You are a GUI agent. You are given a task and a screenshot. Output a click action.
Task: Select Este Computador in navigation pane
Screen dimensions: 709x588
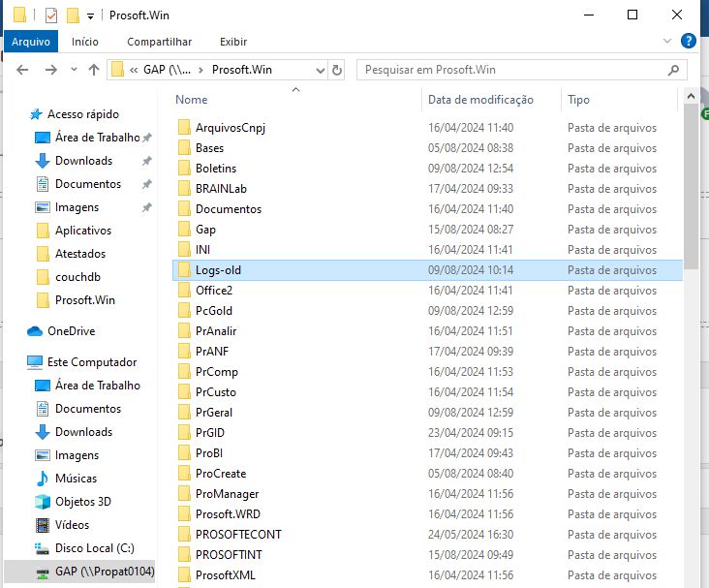click(92, 362)
